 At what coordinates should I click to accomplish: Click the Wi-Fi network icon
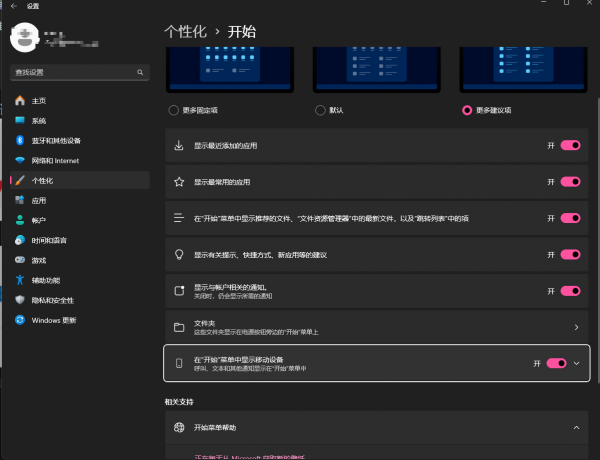coord(20,160)
